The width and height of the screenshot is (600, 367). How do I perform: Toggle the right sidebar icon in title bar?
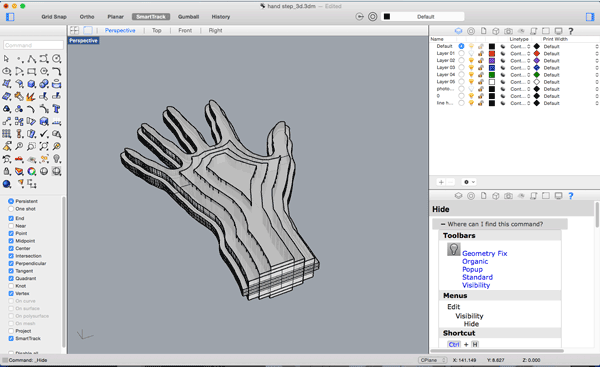click(590, 17)
